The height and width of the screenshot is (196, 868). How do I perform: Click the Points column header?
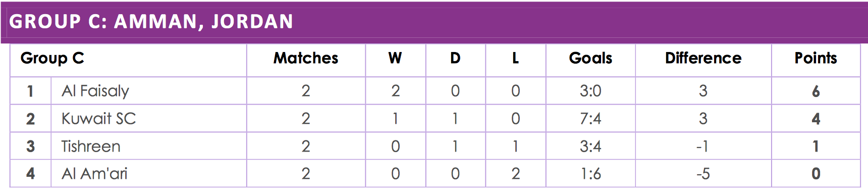click(816, 59)
